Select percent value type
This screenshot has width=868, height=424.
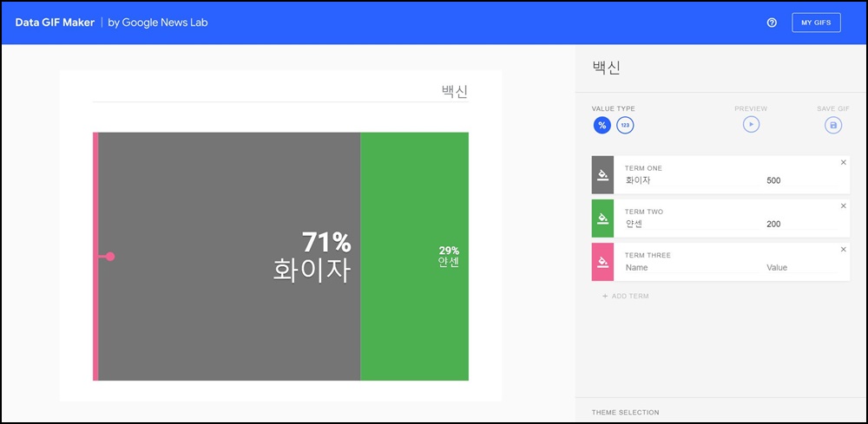[602, 126]
